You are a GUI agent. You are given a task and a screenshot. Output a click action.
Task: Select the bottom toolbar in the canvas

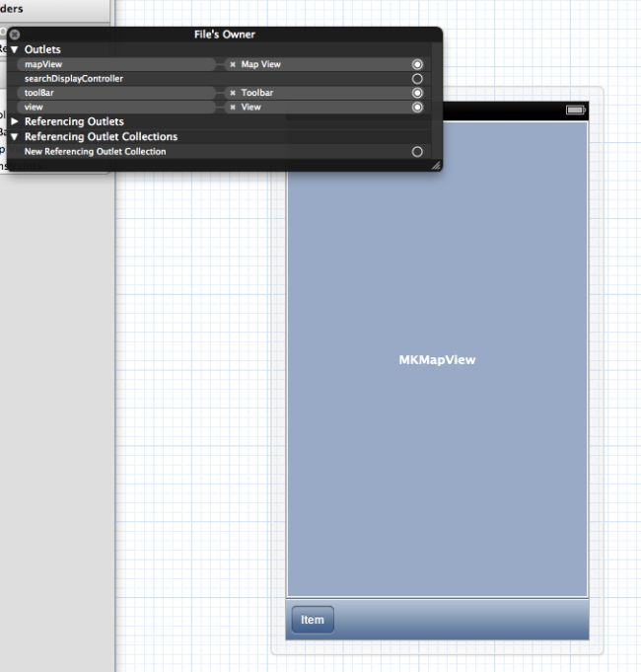pos(437,620)
